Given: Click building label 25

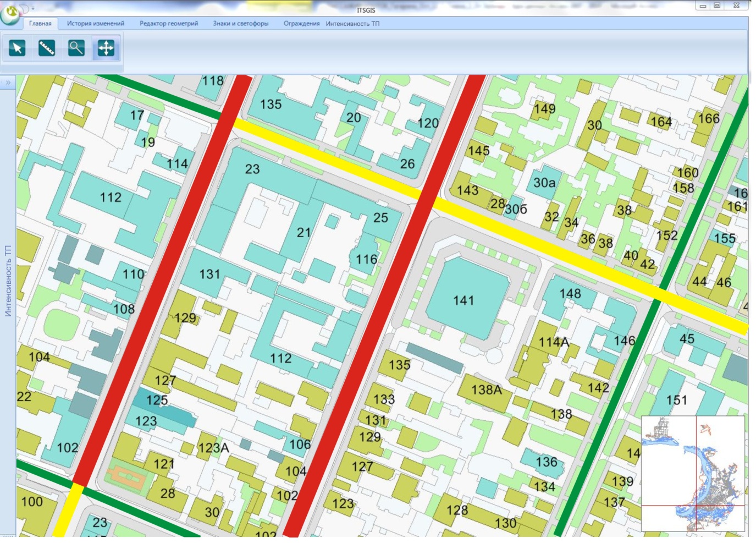Looking at the screenshot, I should point(380,218).
